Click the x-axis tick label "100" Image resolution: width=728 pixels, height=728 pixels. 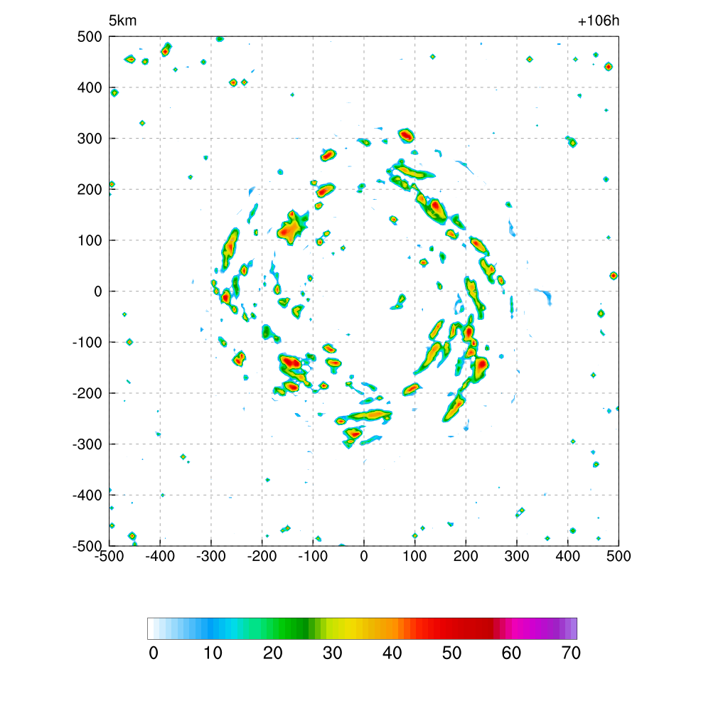(414, 556)
